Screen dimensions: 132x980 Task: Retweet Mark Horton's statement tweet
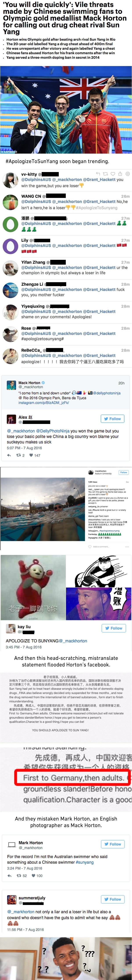[x=19, y=876]
